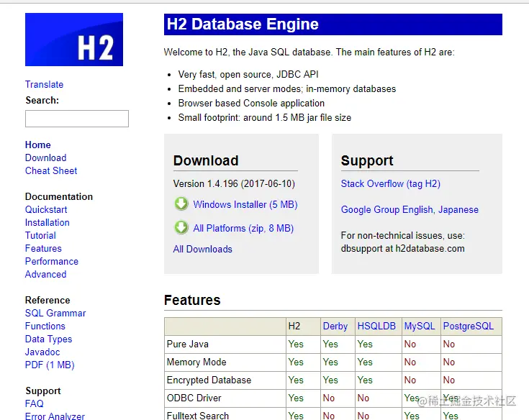Image resolution: width=529 pixels, height=420 pixels.
Task: Open the Data Types reference link
Action: click(x=49, y=339)
